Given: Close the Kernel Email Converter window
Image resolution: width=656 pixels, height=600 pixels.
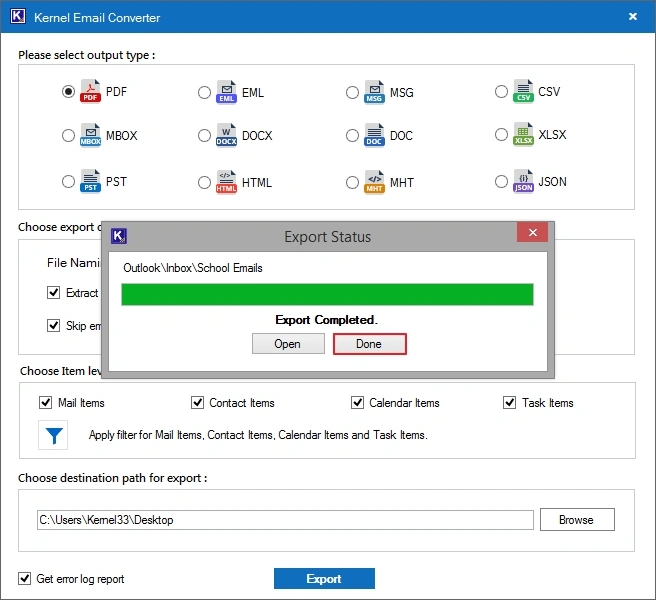Looking at the screenshot, I should click(x=633, y=16).
